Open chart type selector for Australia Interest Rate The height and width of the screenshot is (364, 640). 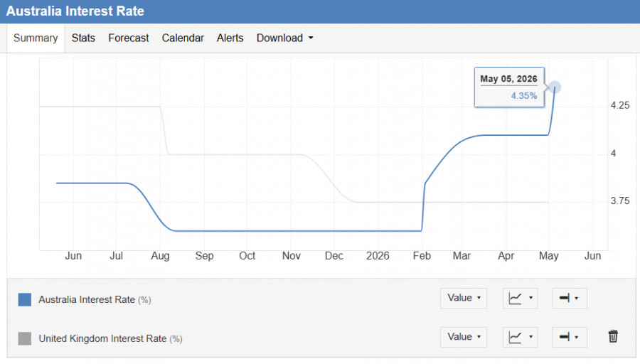pos(521,298)
